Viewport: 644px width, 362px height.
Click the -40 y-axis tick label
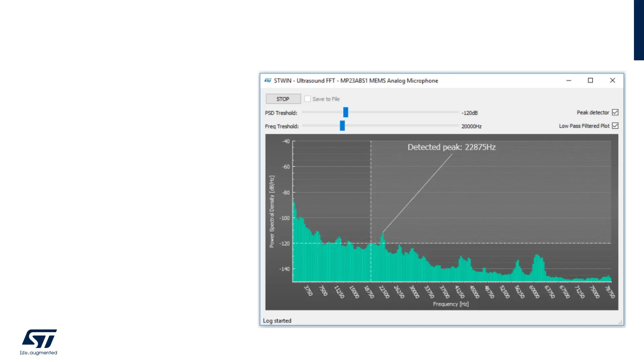286,141
